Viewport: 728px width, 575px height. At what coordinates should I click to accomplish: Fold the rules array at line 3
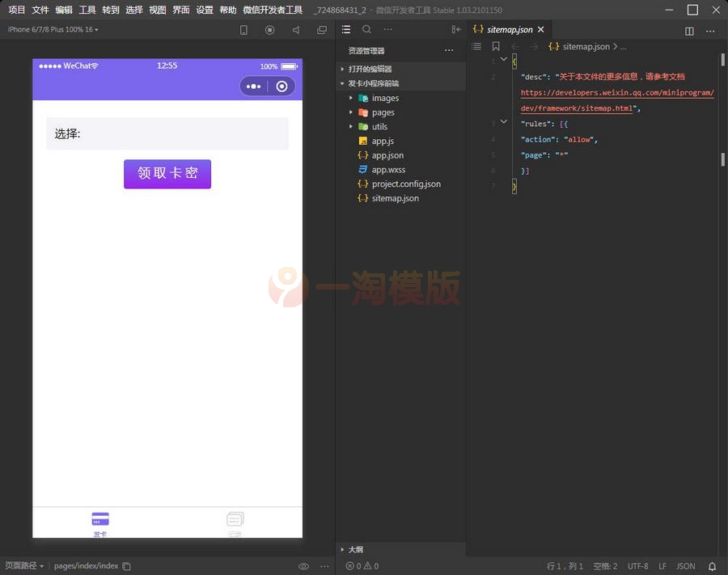[x=503, y=121]
